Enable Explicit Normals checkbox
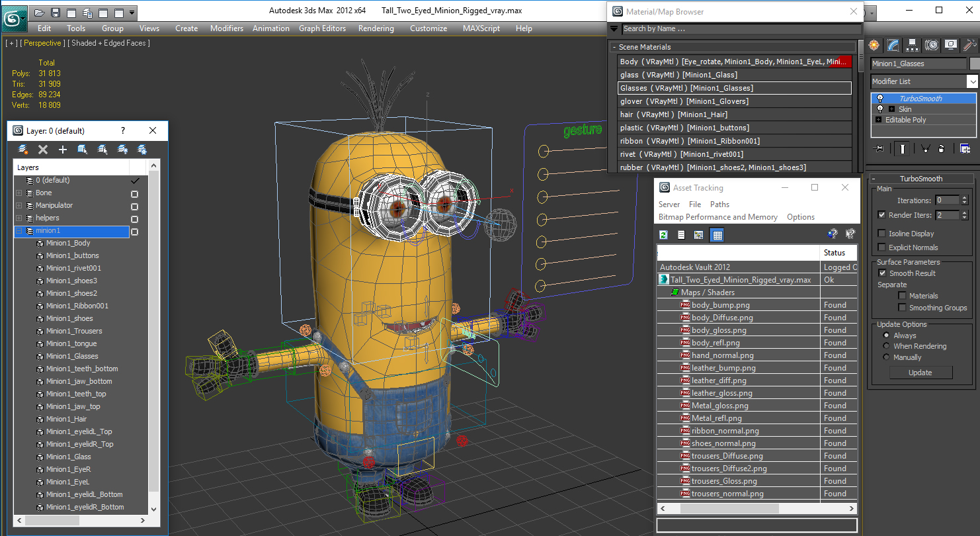Screen dimensions: 980x536 tap(881, 247)
